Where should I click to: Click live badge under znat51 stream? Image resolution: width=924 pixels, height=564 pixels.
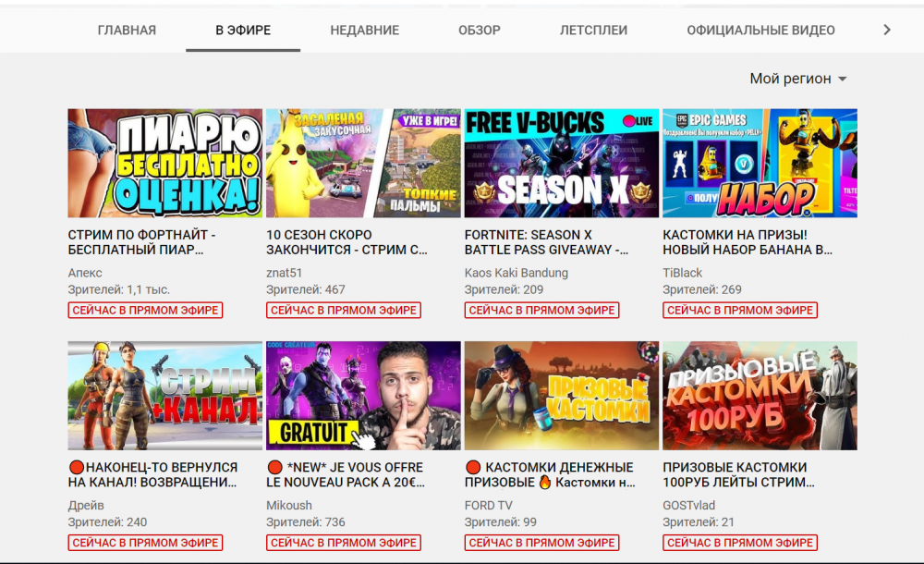(x=343, y=311)
